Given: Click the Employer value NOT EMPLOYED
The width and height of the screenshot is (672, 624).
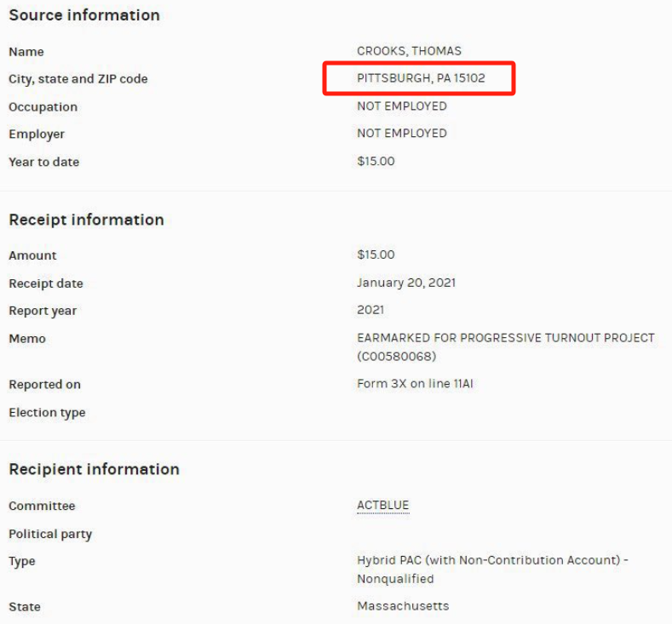Looking at the screenshot, I should pos(401,133).
